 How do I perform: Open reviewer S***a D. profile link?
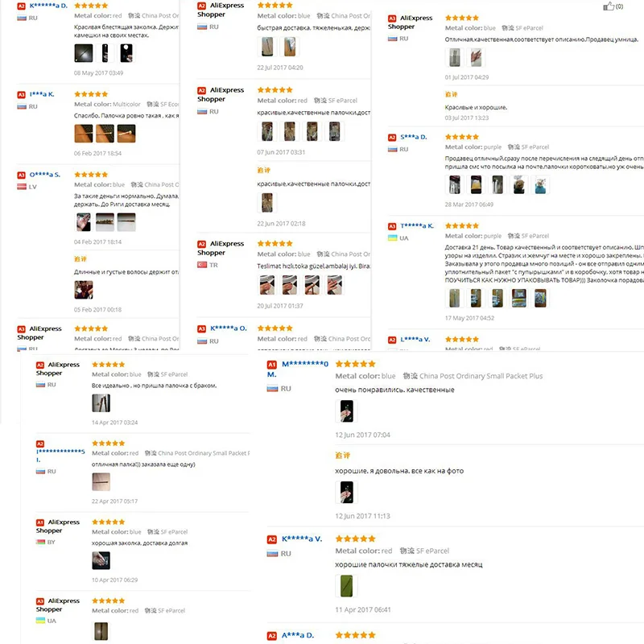(x=414, y=137)
